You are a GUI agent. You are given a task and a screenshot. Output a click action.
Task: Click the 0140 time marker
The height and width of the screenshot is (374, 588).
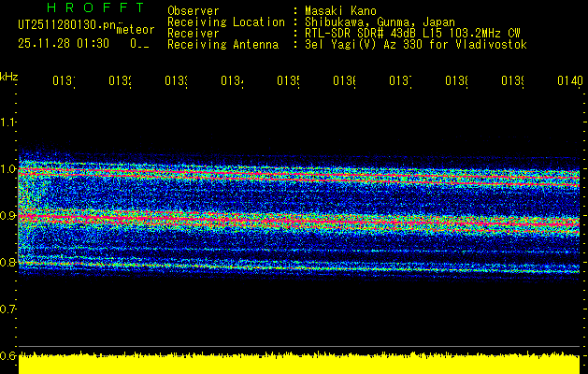pos(568,81)
